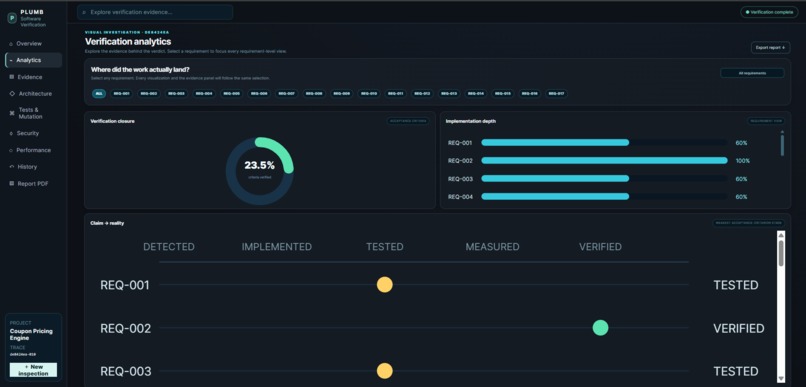Screen dimensions: 806x387
Task: Open Overview from the sidebar
Action: pos(28,44)
